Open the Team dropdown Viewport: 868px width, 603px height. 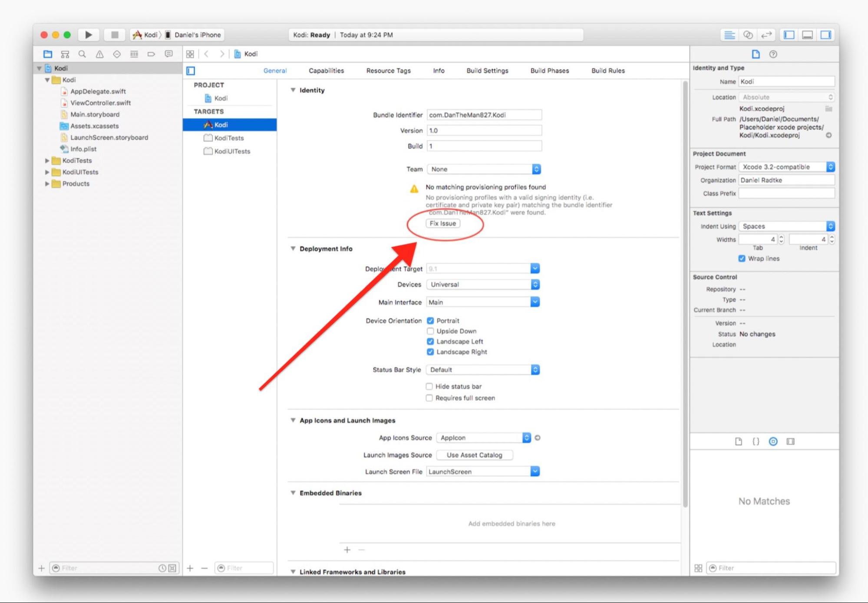484,169
